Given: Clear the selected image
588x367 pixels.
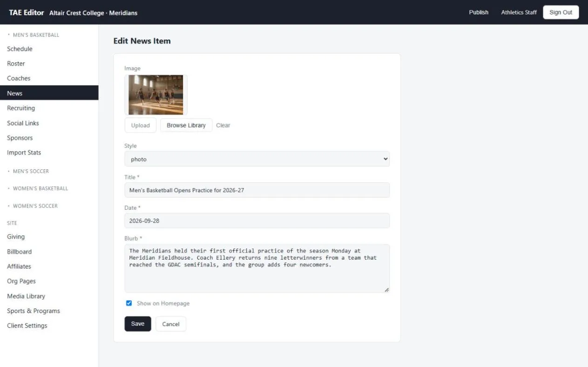Looking at the screenshot, I should point(223,125).
